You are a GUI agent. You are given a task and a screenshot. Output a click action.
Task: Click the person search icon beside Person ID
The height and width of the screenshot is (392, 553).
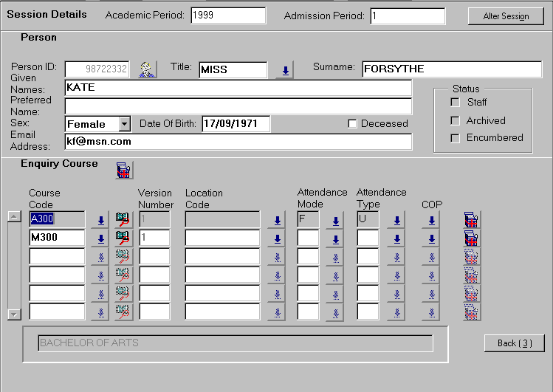[x=148, y=69]
